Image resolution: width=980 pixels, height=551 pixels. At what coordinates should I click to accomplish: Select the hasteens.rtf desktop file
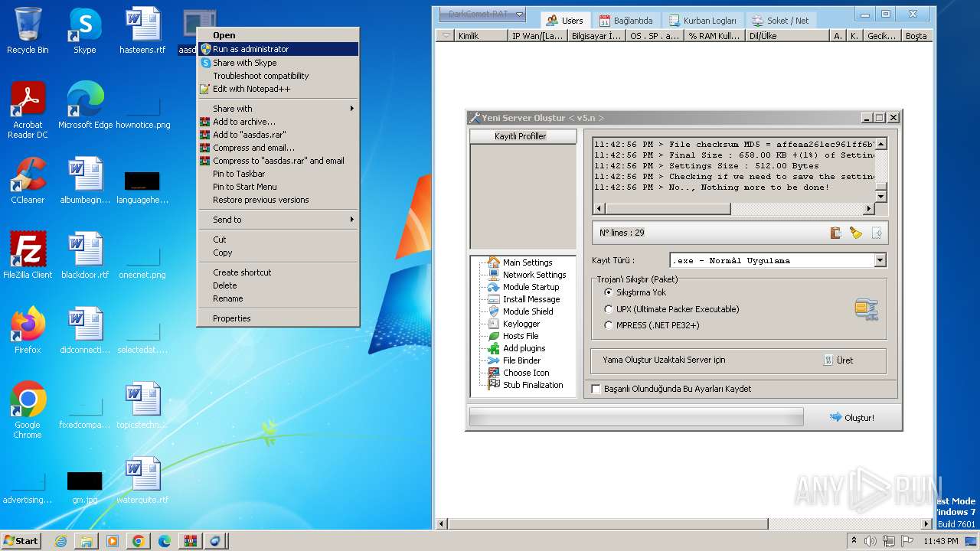point(142,31)
